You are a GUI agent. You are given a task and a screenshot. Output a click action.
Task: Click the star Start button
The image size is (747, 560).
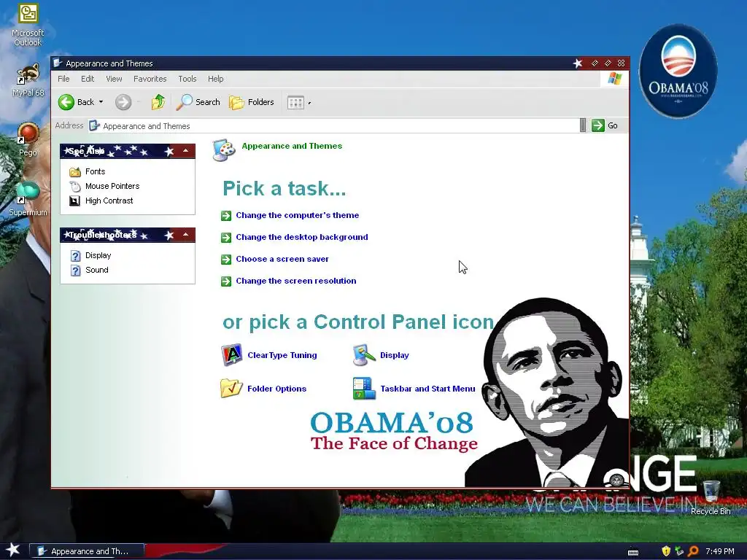(13, 550)
